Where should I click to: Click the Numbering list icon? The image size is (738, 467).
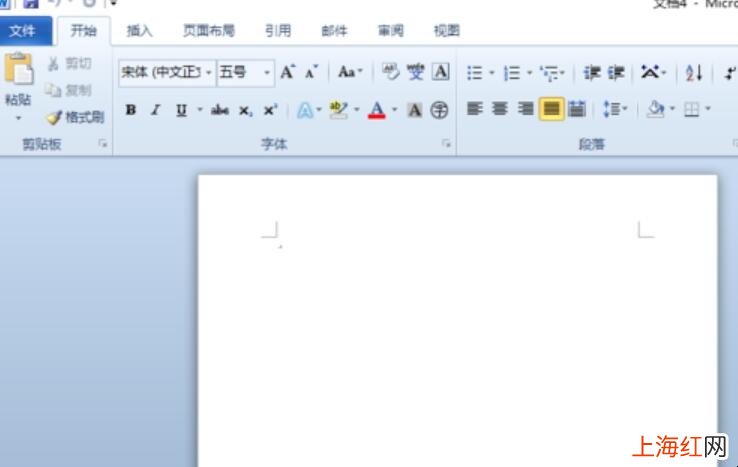[512, 73]
